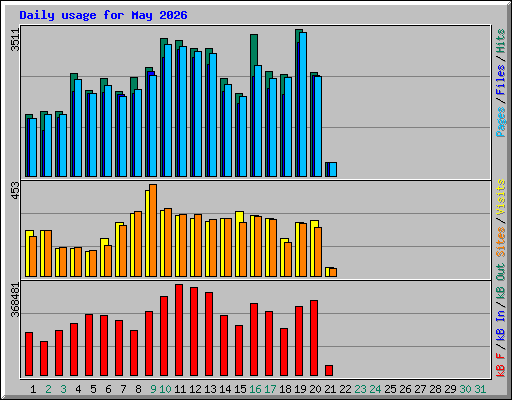The width and height of the screenshot is (512, 400).
Task: Click day label 15 on the axis
Action: 240,389
